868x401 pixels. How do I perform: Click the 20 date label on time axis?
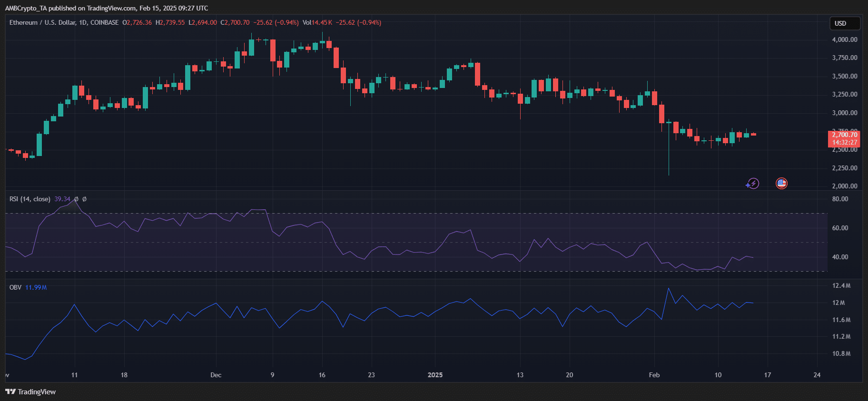coord(569,375)
